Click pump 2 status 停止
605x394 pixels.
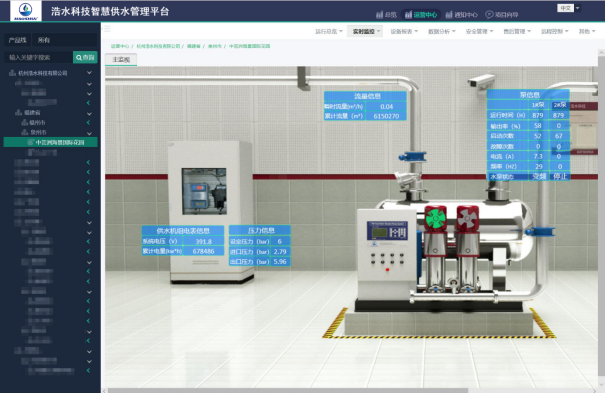pyautogui.click(x=559, y=176)
